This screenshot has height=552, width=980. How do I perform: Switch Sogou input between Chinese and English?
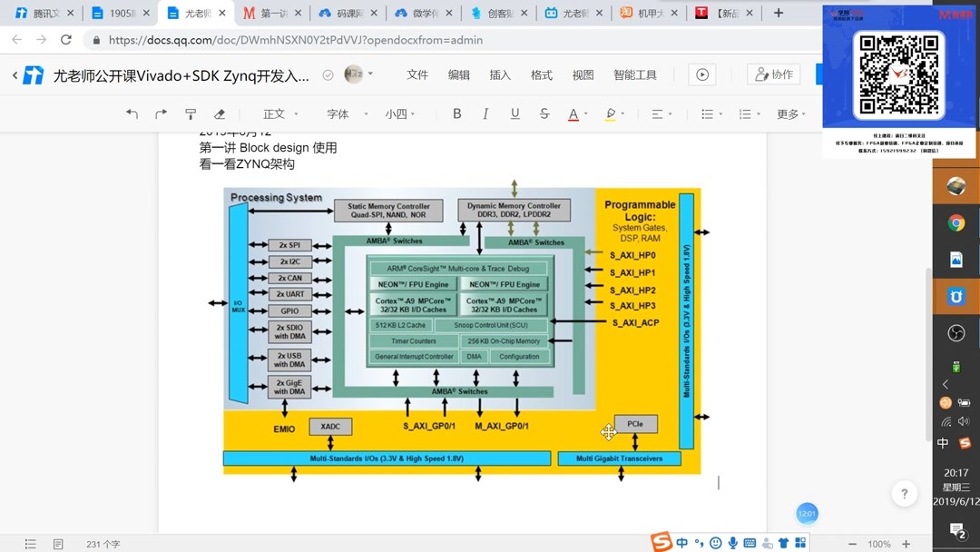(681, 542)
